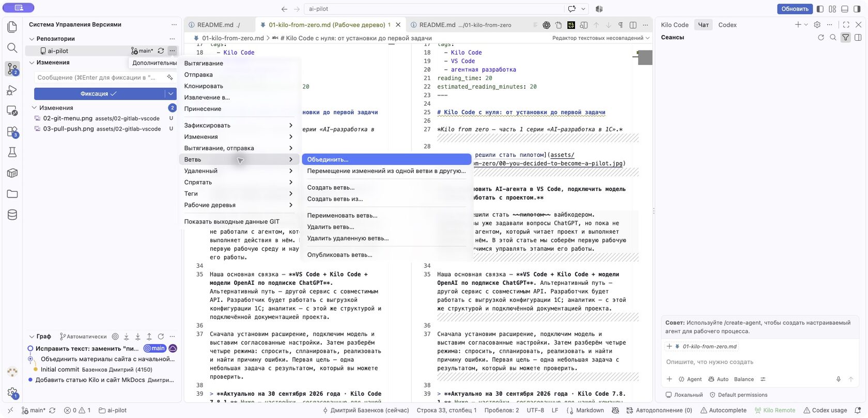Open the Testing flask view
The width and height of the screenshot is (868, 418).
click(x=12, y=152)
